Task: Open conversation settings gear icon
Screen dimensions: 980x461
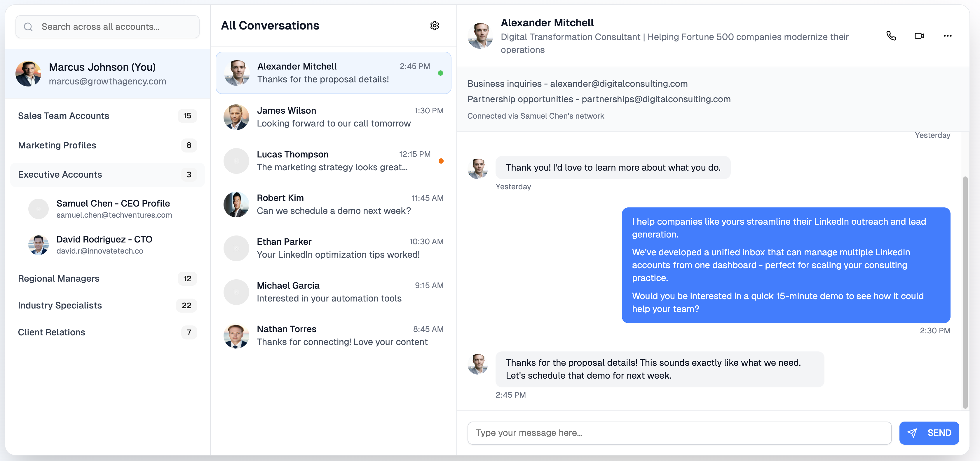Action: point(435,25)
